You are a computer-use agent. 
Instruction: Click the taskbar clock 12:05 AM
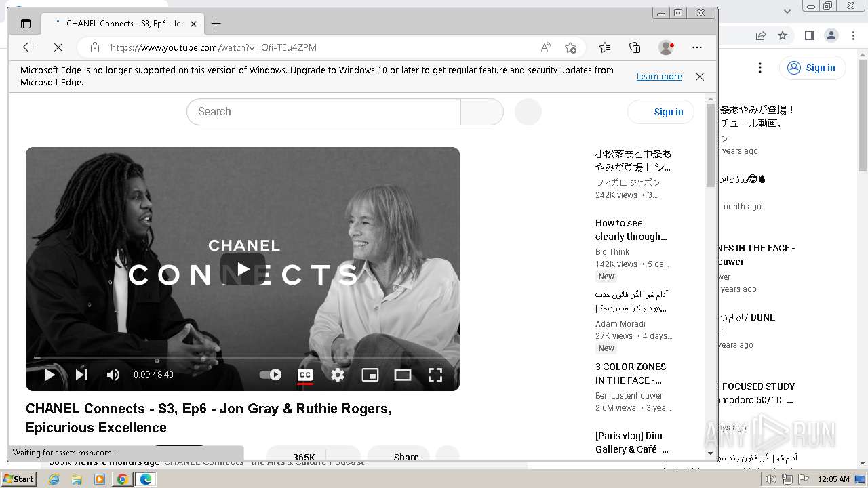coord(833,479)
